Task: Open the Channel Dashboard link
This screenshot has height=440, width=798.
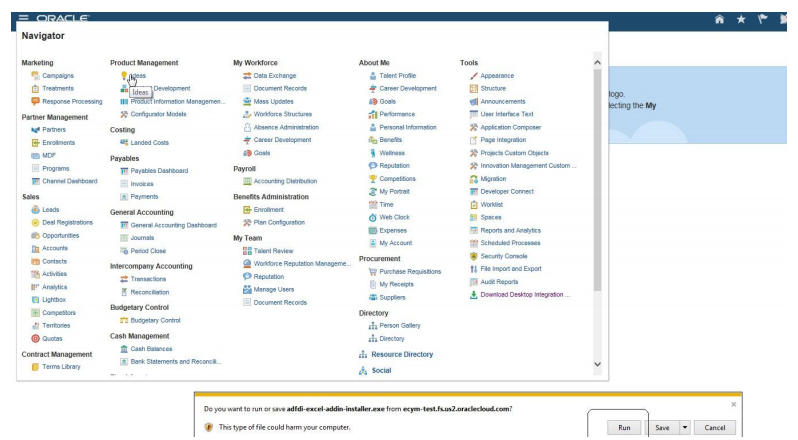Action: point(70,181)
